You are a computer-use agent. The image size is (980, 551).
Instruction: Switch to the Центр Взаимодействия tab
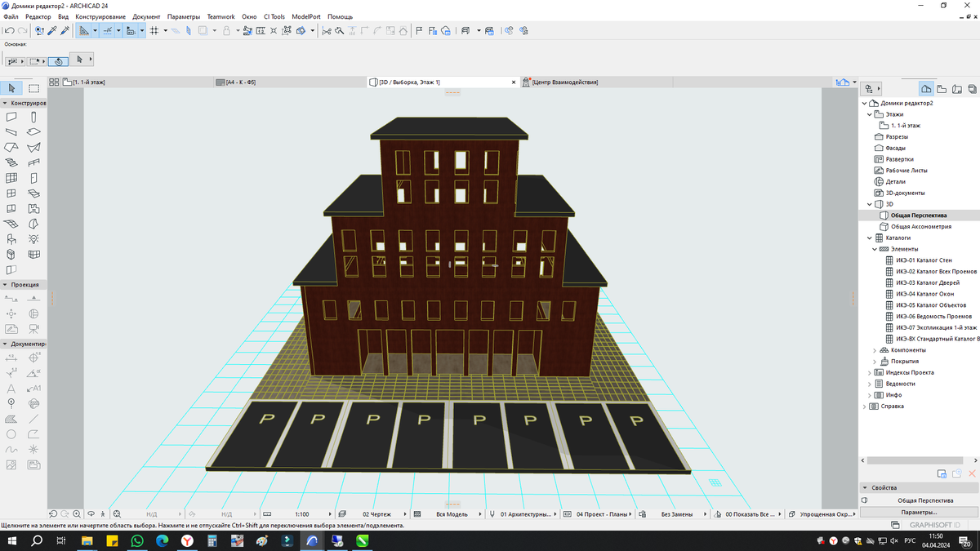596,82
